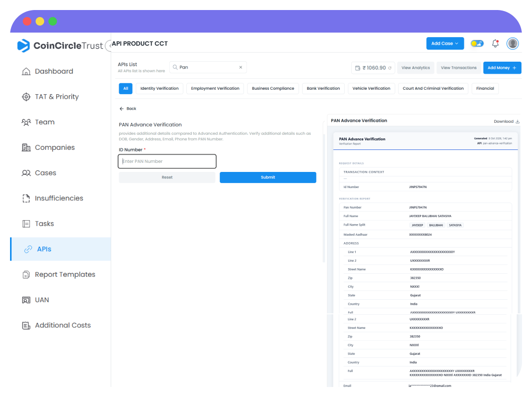Image resolution: width=532 pixels, height=397 pixels.
Task: Download the PAN Advance Verification report
Action: point(506,122)
